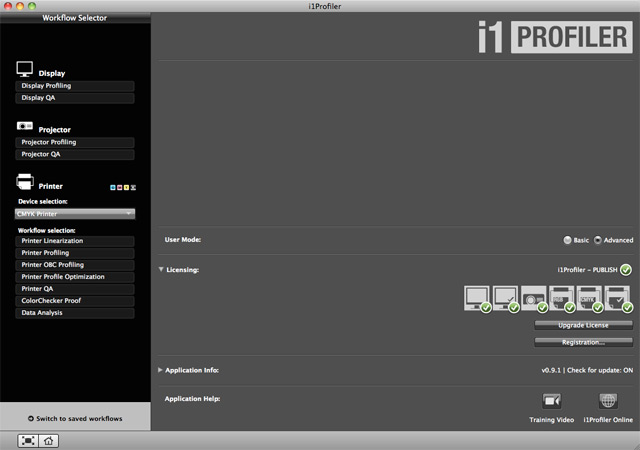Click the Printer icon in sidebar

click(24, 182)
